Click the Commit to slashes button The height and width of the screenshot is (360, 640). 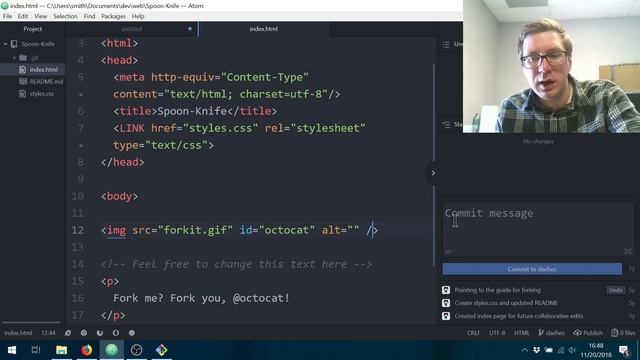[532, 269]
